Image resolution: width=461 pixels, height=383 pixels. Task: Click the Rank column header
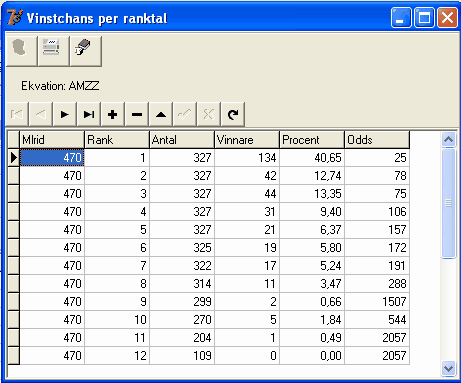[x=117, y=140]
